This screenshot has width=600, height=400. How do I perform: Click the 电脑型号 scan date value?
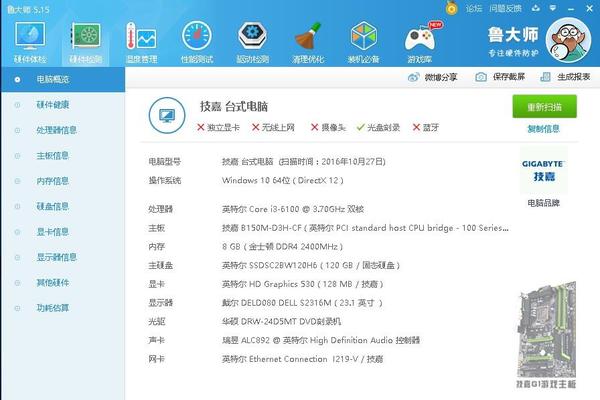pos(304,162)
